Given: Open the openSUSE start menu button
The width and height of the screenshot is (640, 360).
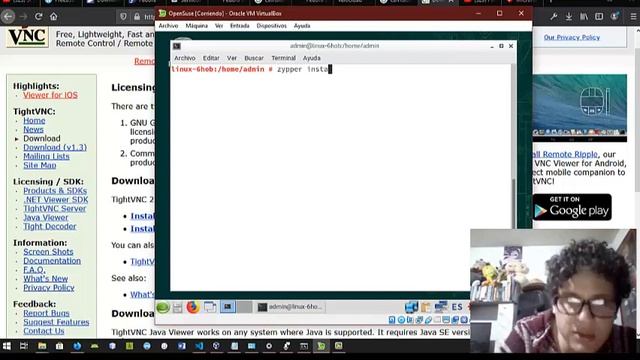Looking at the screenshot, I should coord(162,307).
